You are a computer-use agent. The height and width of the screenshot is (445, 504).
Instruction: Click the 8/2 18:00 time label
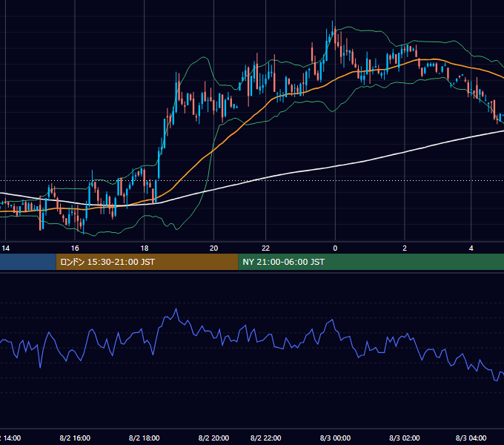click(x=144, y=438)
